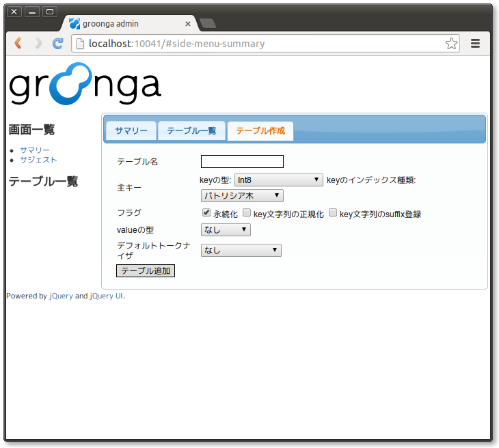Image resolution: width=499 pixels, height=448 pixels.
Task: Click the groonga logo image
Action: point(85,85)
